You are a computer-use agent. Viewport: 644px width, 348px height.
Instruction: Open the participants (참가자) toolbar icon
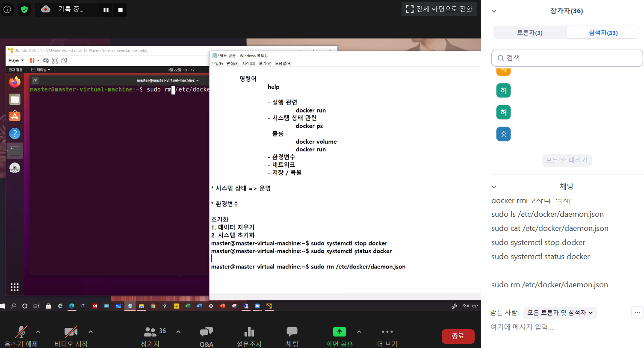pos(150,332)
